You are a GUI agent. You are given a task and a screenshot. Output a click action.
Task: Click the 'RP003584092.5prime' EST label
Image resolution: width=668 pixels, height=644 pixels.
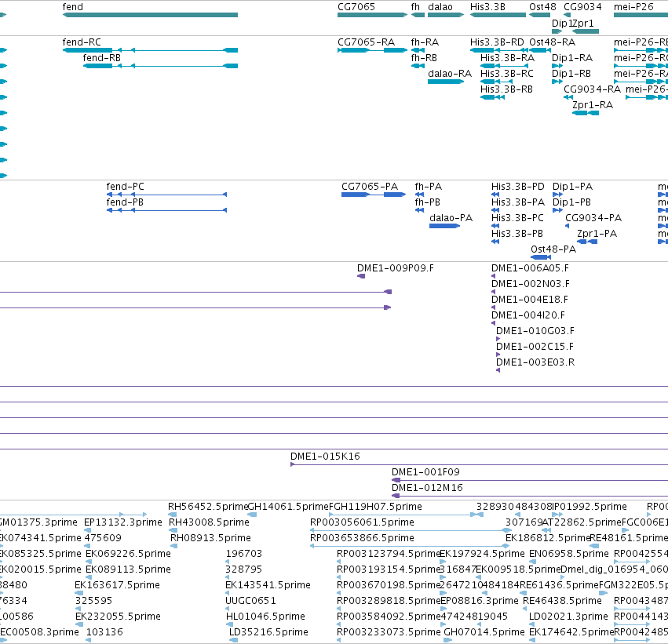click(x=389, y=617)
